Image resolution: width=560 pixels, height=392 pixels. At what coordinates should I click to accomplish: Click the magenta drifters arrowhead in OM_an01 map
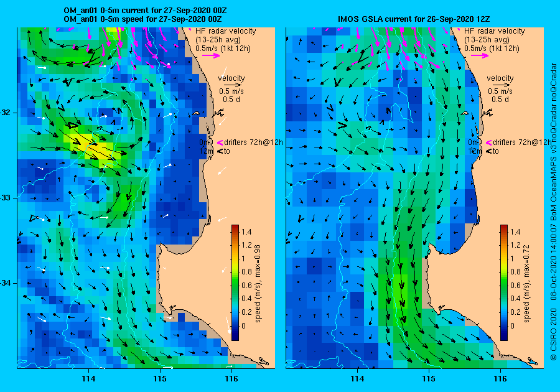(x=220, y=142)
